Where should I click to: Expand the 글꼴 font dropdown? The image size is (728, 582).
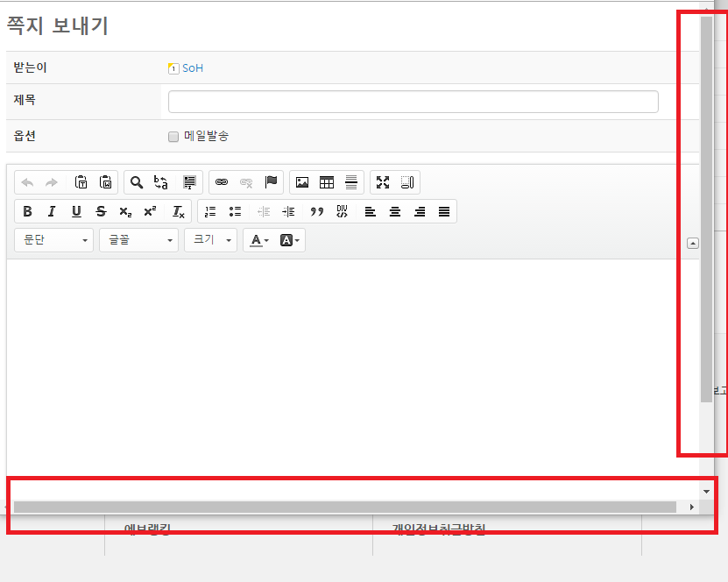pos(138,240)
